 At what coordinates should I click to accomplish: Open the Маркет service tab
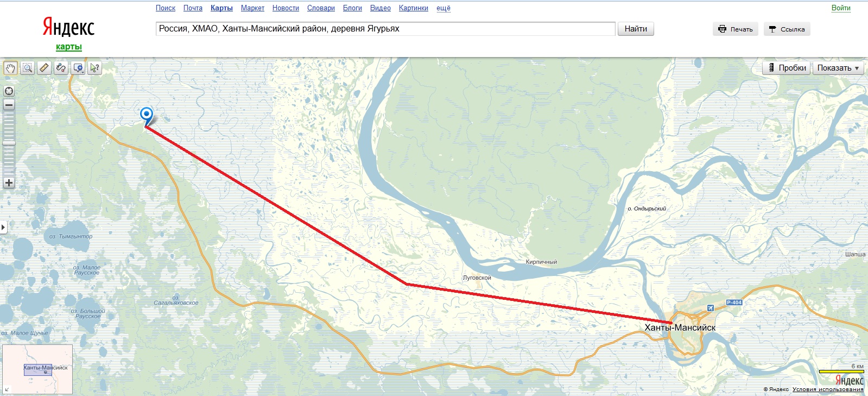(252, 8)
